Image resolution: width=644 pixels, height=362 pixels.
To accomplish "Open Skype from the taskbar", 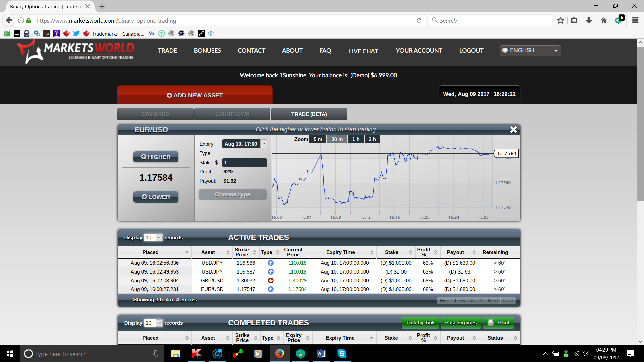I will click(342, 354).
